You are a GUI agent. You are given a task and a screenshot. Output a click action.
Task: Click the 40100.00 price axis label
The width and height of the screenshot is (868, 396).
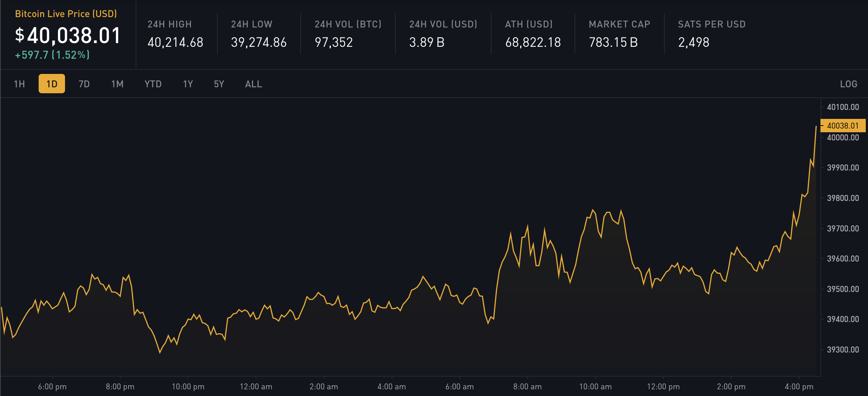843,107
